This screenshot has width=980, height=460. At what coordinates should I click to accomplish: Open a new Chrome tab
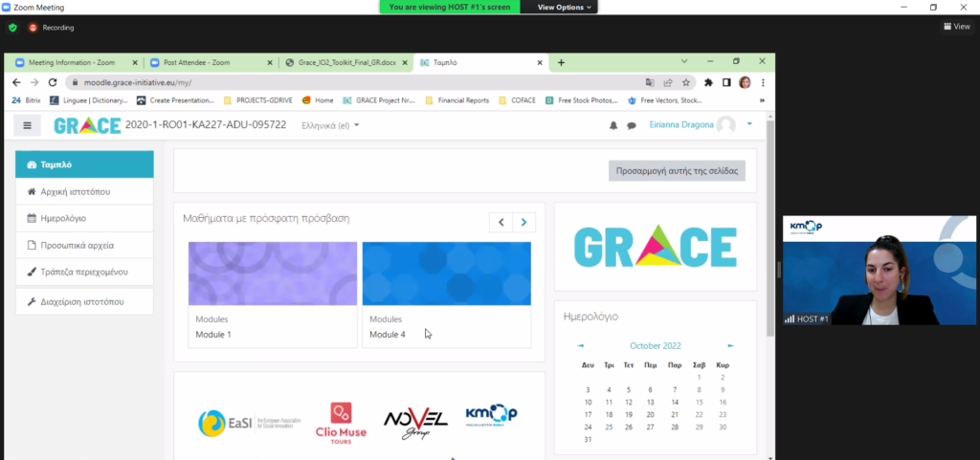pyautogui.click(x=561, y=62)
